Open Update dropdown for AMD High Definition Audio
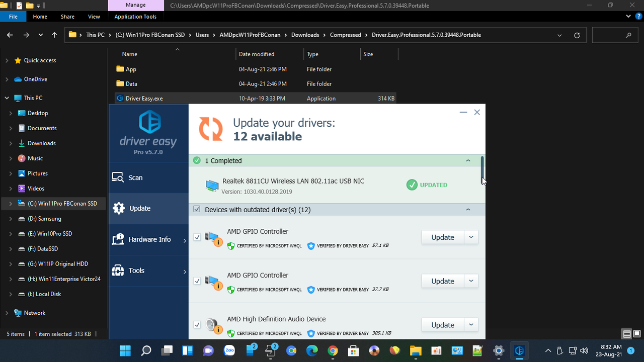644x362 pixels. click(x=471, y=325)
